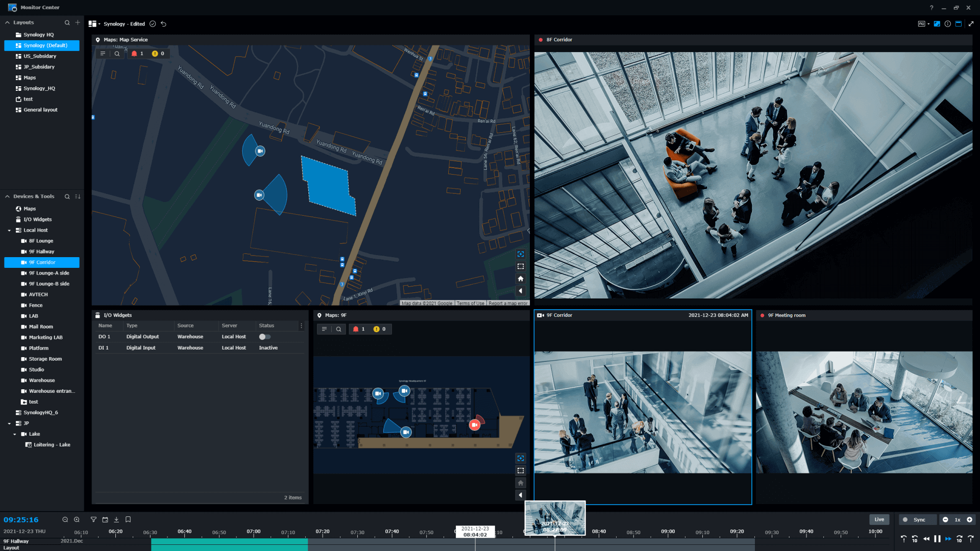Screen dimensions: 980x551
Task: Open the Terms of Use link
Action: click(x=471, y=303)
